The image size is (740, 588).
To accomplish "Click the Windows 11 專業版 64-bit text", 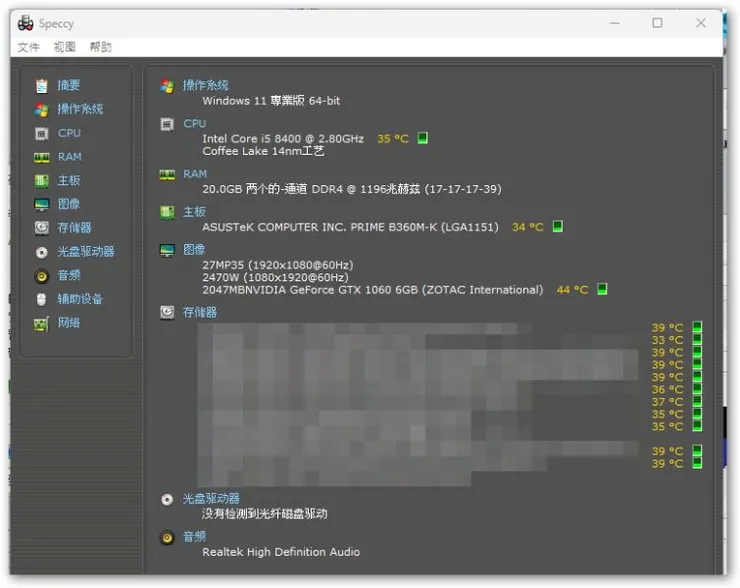I will [x=271, y=101].
